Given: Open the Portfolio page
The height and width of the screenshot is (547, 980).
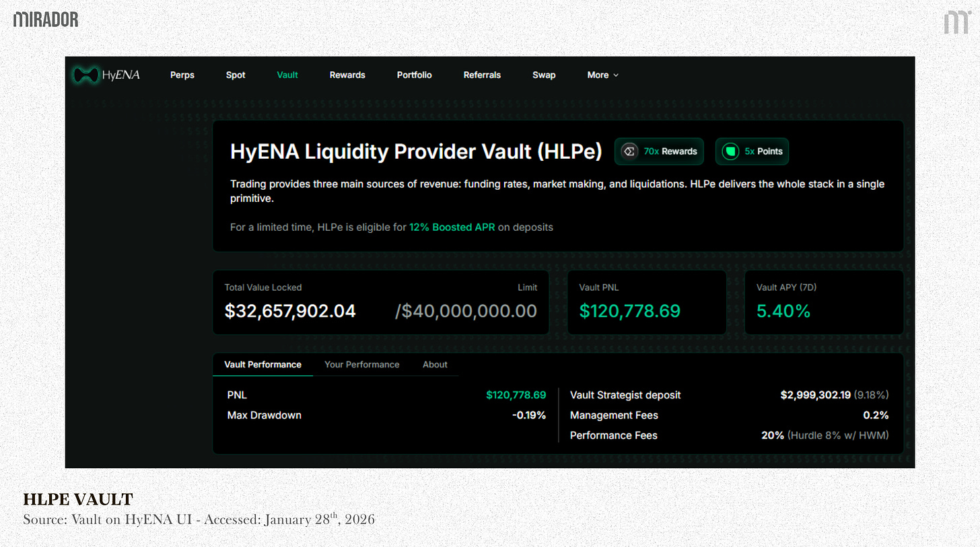Looking at the screenshot, I should (x=415, y=75).
